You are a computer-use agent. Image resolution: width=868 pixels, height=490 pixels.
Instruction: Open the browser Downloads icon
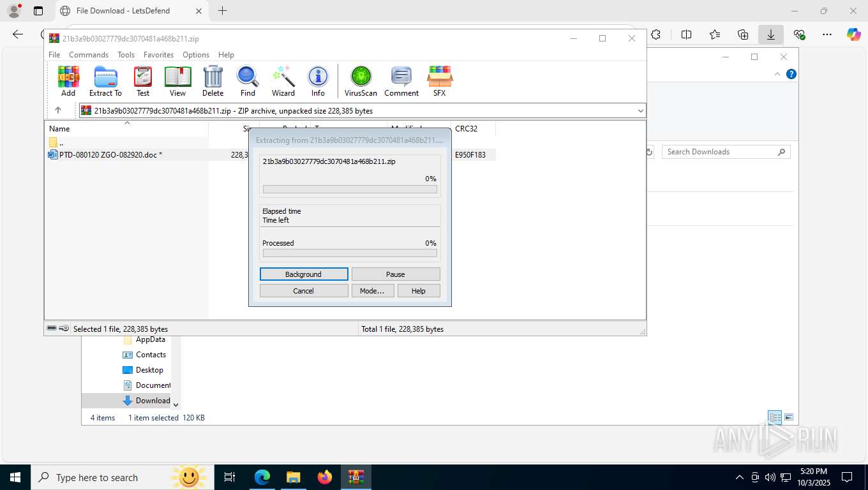(x=771, y=34)
